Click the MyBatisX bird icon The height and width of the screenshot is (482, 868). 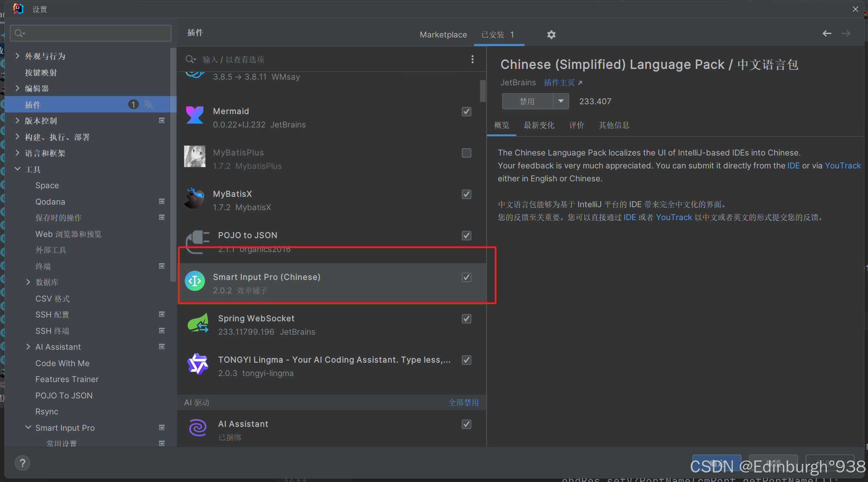click(x=195, y=198)
